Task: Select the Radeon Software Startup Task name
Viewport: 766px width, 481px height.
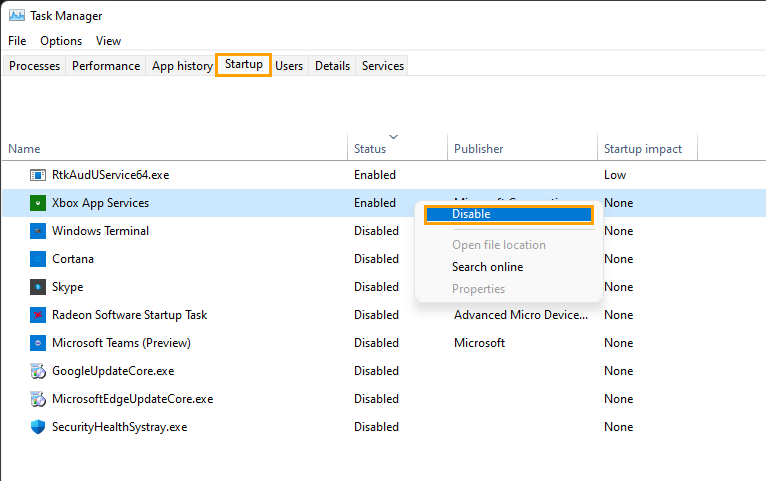Action: [129, 315]
